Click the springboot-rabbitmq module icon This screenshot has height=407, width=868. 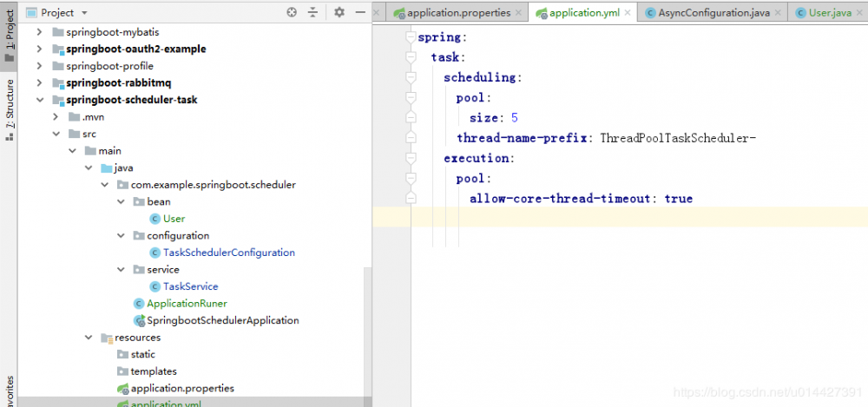pos(57,83)
